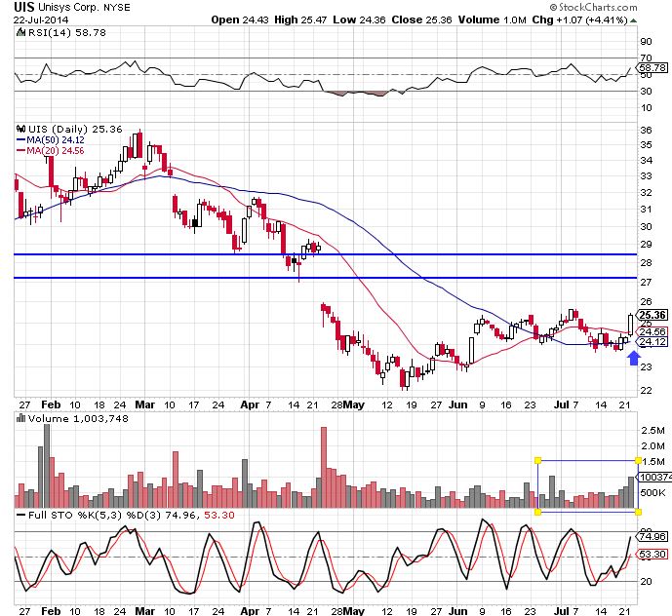Click the RSI indicator icon beside RSI(14)
The width and height of the screenshot is (672, 616).
pos(20,32)
